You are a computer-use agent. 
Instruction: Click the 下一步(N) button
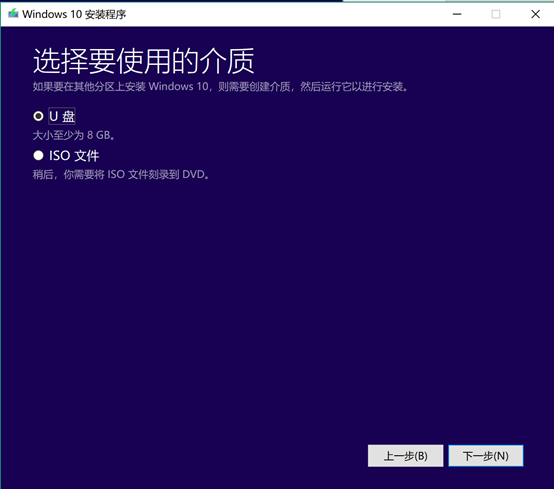(x=486, y=456)
